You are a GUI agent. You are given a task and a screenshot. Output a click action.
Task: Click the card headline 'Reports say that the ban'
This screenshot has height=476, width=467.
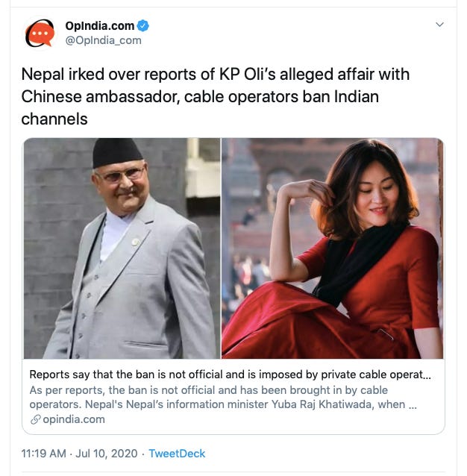(x=230, y=375)
